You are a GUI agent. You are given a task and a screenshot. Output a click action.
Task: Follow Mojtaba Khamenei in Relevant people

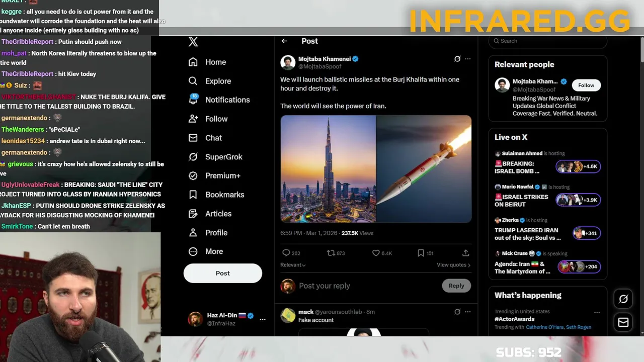[586, 85]
